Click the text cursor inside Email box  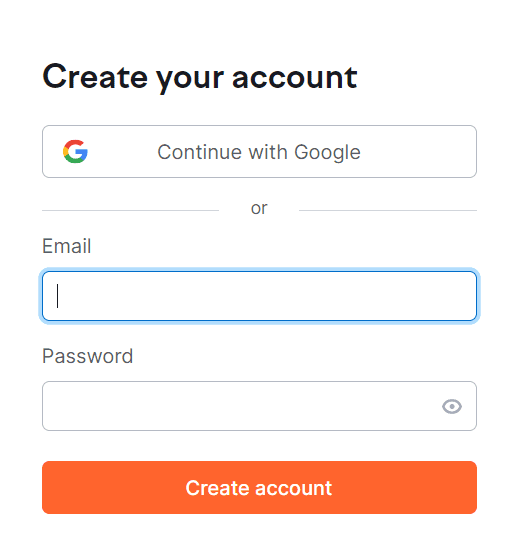[x=57, y=296]
